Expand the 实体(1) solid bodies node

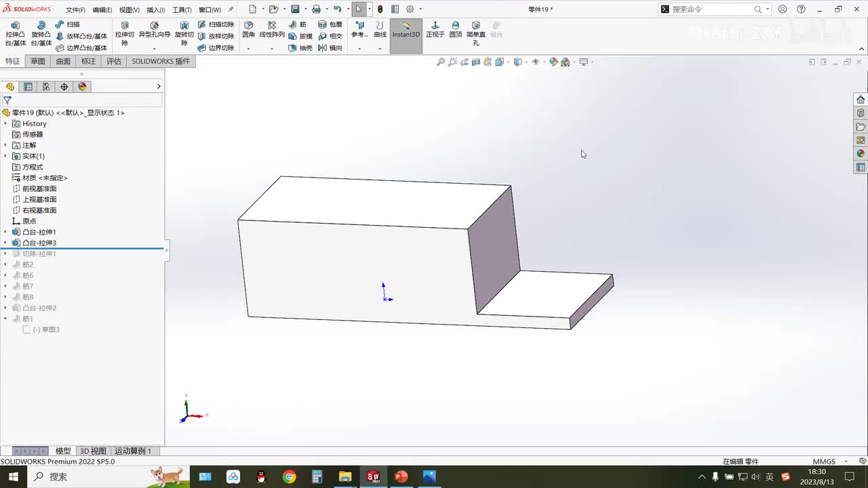(x=5, y=156)
